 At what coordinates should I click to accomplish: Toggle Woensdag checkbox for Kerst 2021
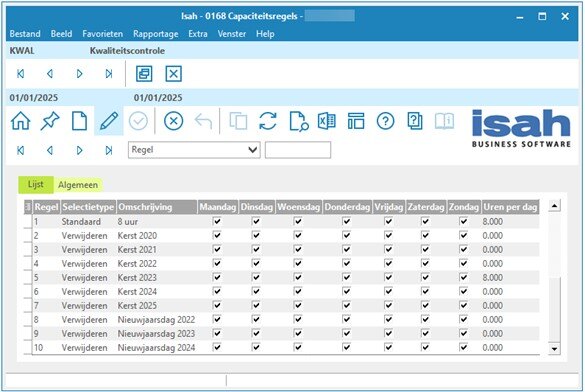[x=297, y=249]
